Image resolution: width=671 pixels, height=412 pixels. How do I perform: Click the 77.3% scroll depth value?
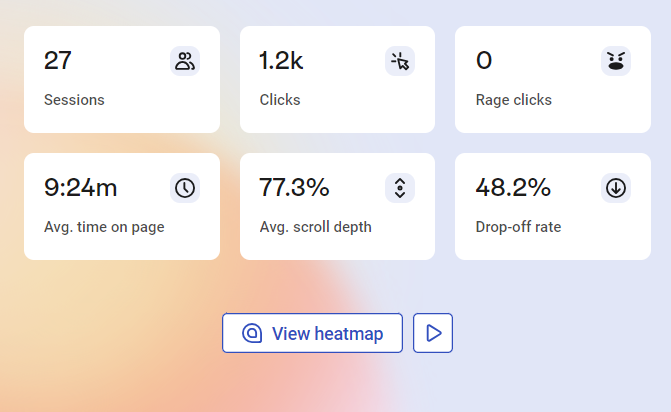(294, 187)
